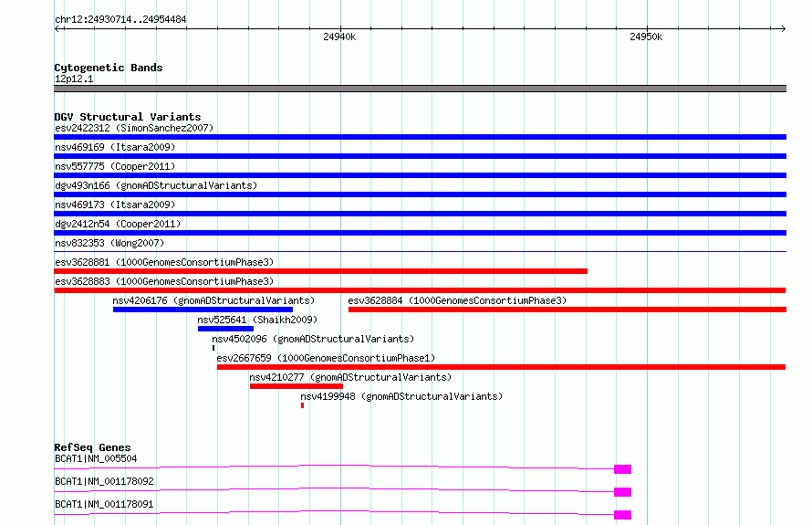Click the blue bar of nsv525641
Screen dimensions: 812x525
(225, 329)
